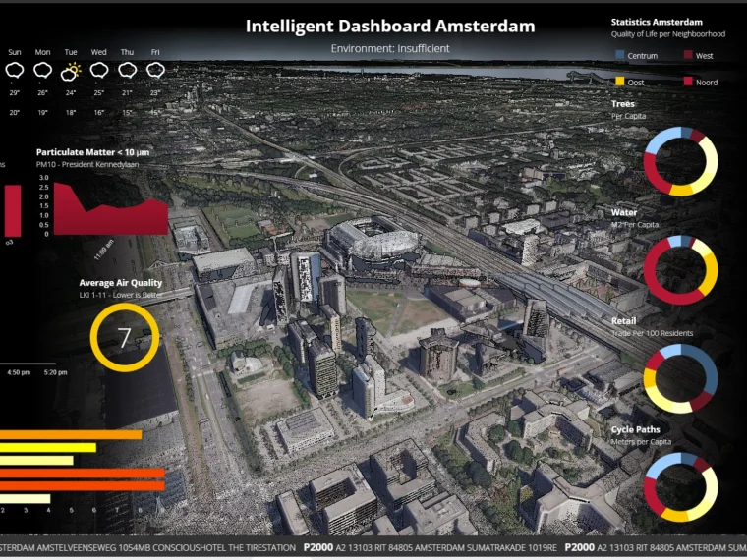The height and width of the screenshot is (560, 747).
Task: Click 'PM10 - President Kennedylaan' subtitle
Action: tap(87, 165)
